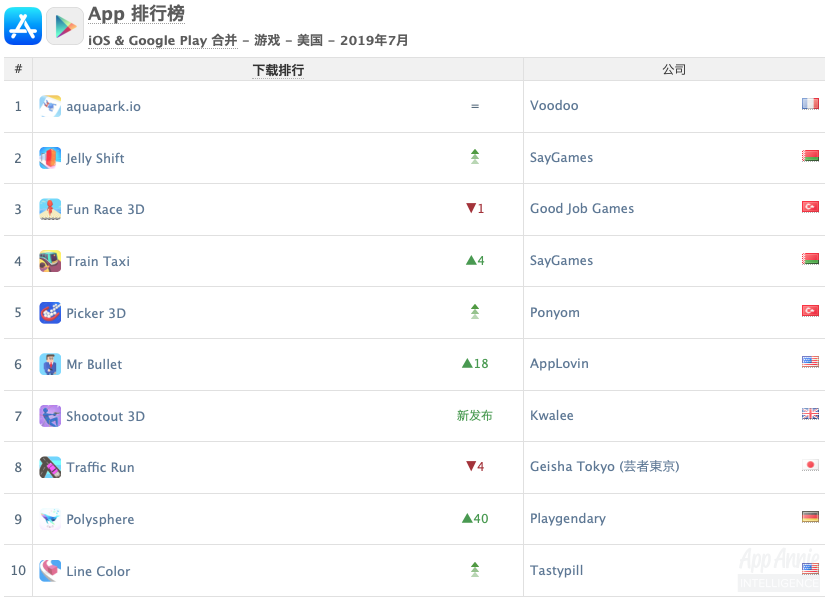Open the 下载排行 column header

pos(278,69)
